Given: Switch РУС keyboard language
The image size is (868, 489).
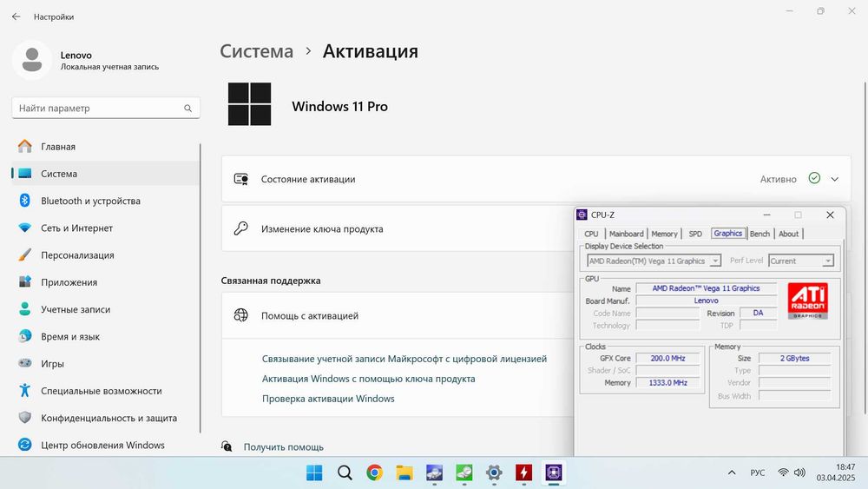Looking at the screenshot, I should pos(757,472).
